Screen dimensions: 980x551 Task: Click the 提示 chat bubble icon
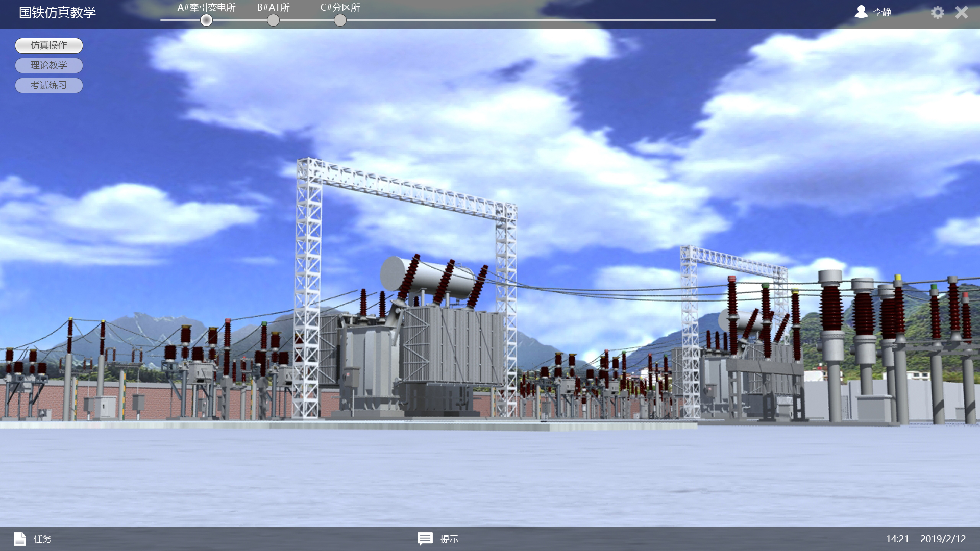pyautogui.click(x=425, y=539)
